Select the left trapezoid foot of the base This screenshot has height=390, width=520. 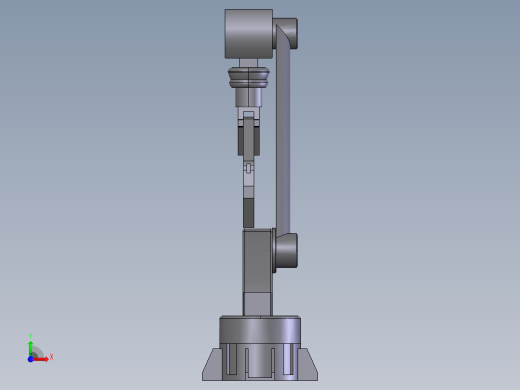(x=212, y=364)
